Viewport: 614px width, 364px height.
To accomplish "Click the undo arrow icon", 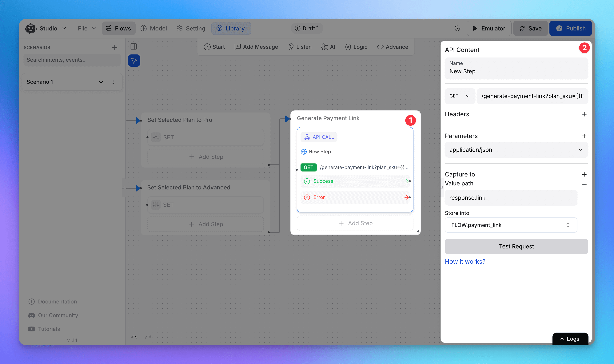I will point(134,337).
